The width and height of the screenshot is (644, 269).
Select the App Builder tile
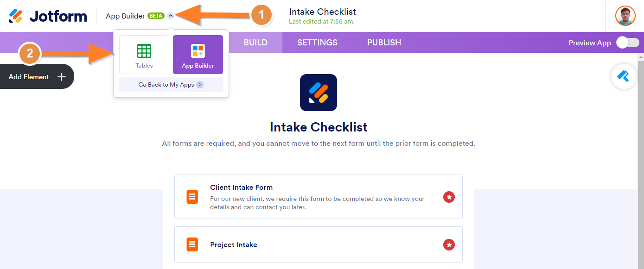click(x=198, y=55)
